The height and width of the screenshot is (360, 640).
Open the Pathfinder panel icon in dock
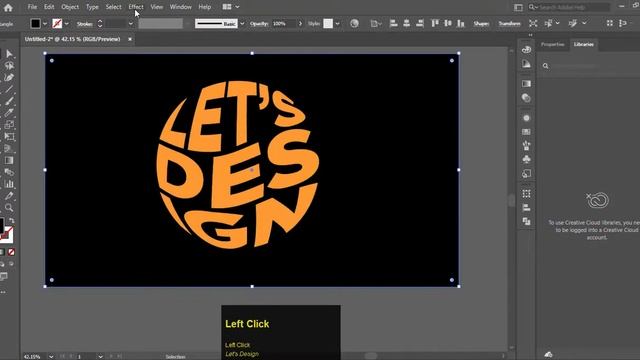click(527, 222)
